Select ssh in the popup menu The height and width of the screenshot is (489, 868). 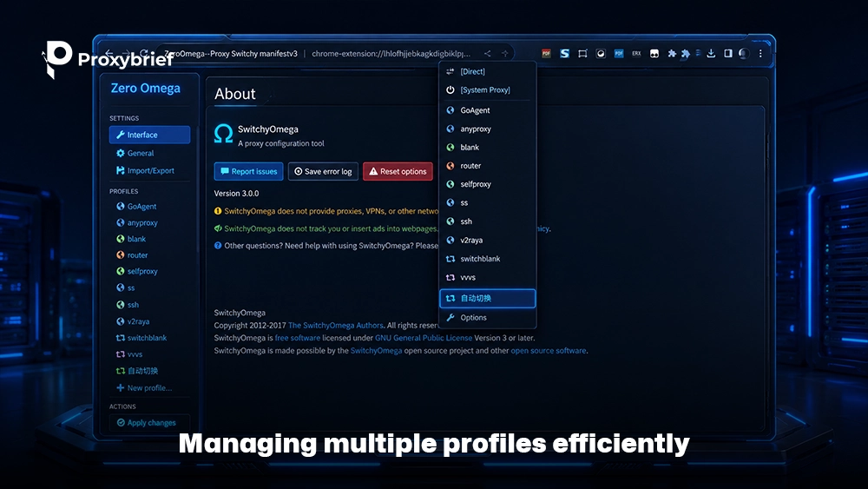(x=488, y=221)
